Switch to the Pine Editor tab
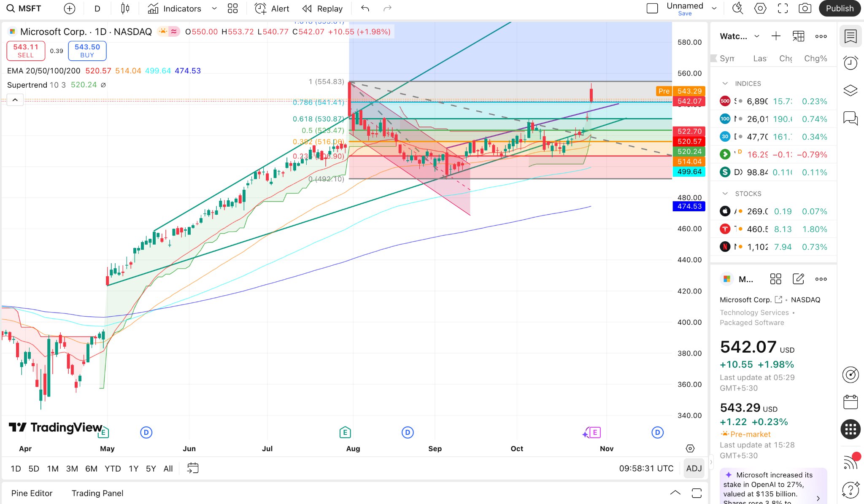Viewport: 864px width, 504px height. pyautogui.click(x=32, y=493)
